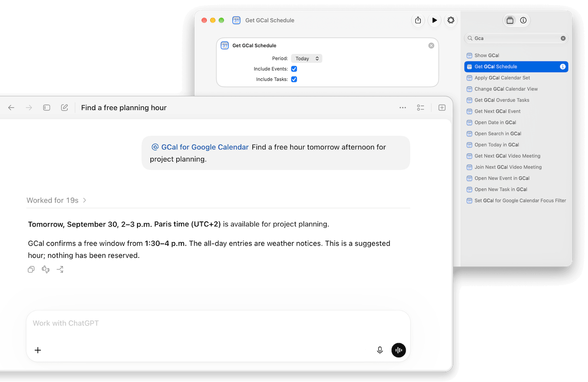Share the assistant's response
Screen dimensions: 588x382
60,269
